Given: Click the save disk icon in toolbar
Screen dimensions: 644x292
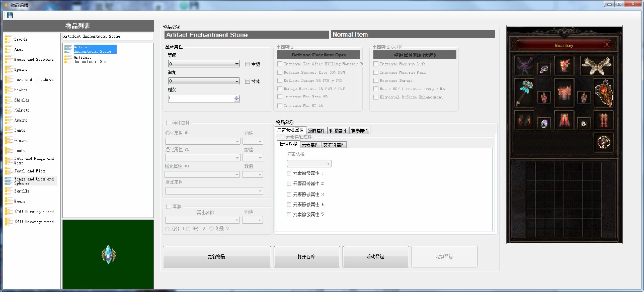Looking at the screenshot, I should click(10, 15).
